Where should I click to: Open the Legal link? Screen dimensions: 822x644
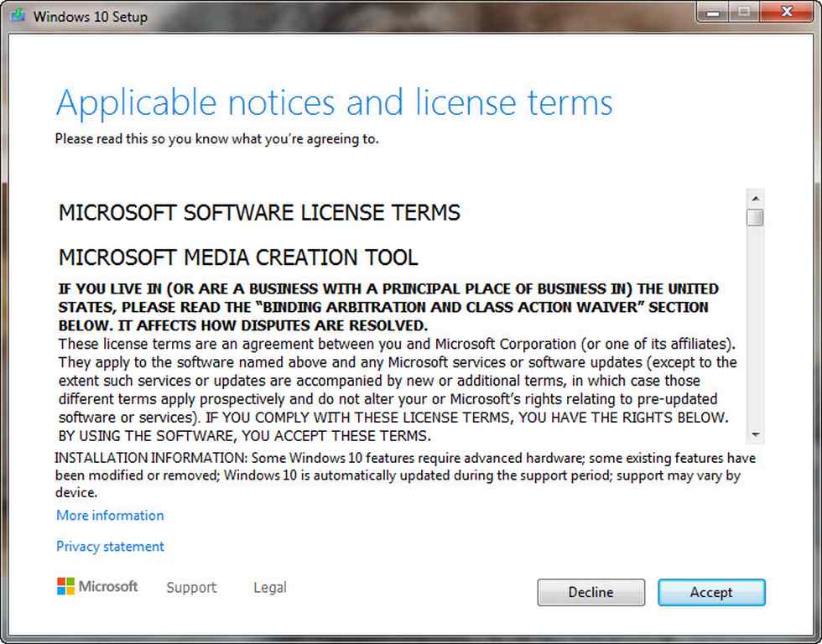(x=270, y=588)
